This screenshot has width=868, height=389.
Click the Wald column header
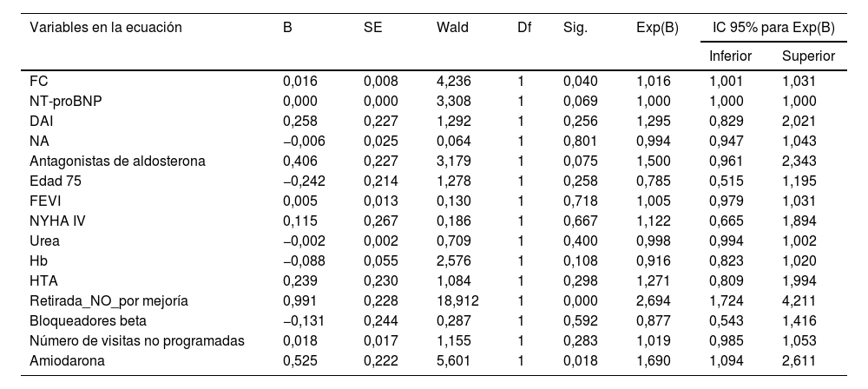pyautogui.click(x=452, y=28)
